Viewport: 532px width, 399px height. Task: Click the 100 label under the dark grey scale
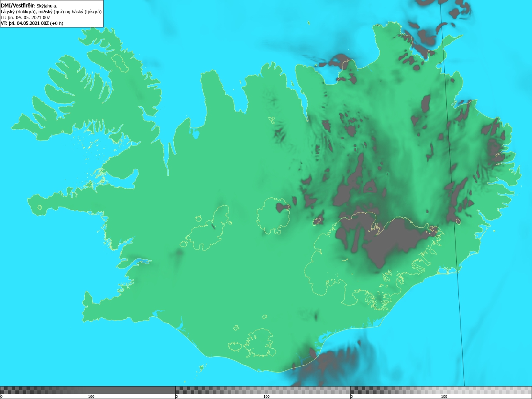click(91, 397)
